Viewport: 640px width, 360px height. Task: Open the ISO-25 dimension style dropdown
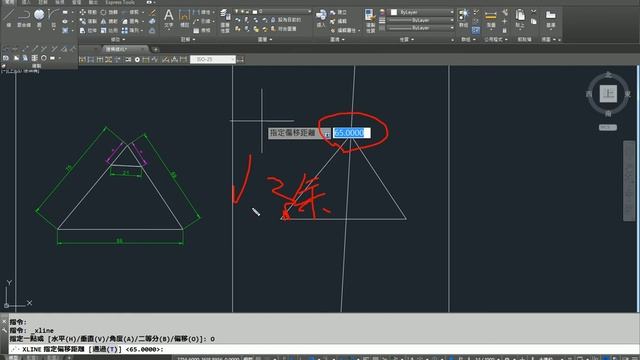[213, 60]
